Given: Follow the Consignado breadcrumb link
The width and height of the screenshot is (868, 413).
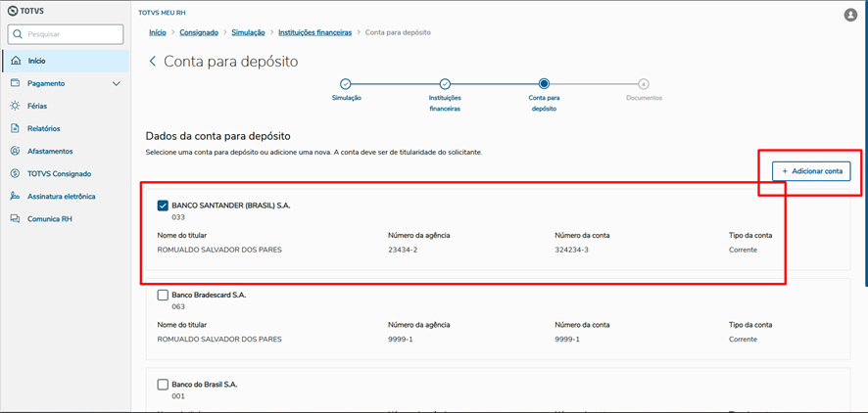Looking at the screenshot, I should pyautogui.click(x=199, y=32).
